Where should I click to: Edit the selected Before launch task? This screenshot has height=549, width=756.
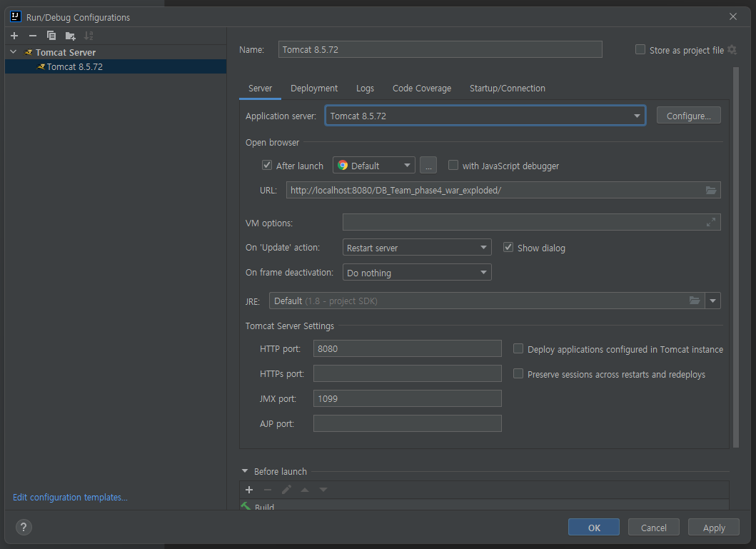click(x=286, y=490)
